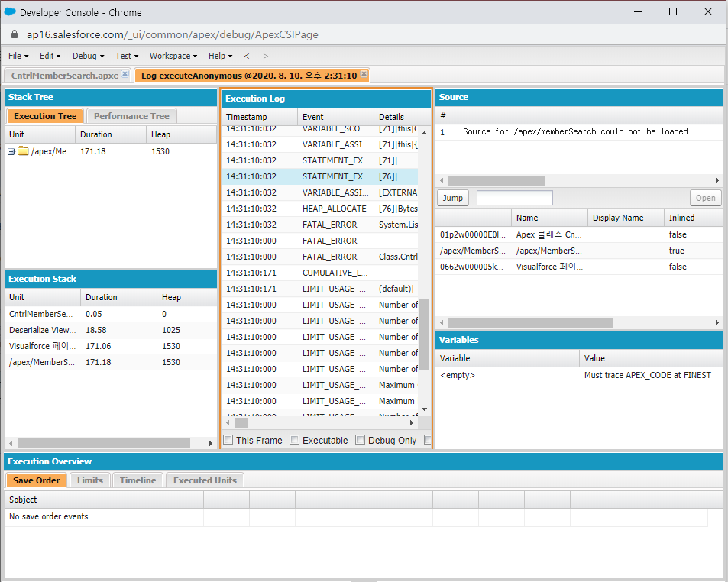
Task: Open the Workspace menu
Action: pos(173,56)
